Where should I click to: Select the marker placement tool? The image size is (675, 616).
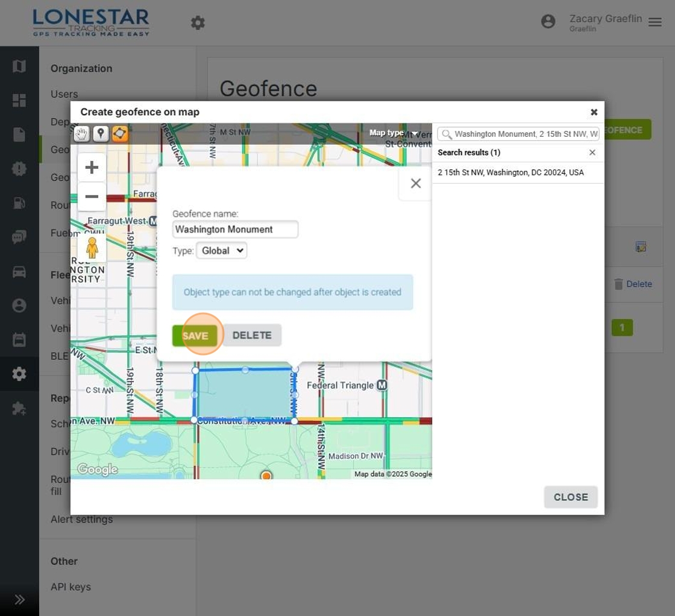tap(101, 134)
